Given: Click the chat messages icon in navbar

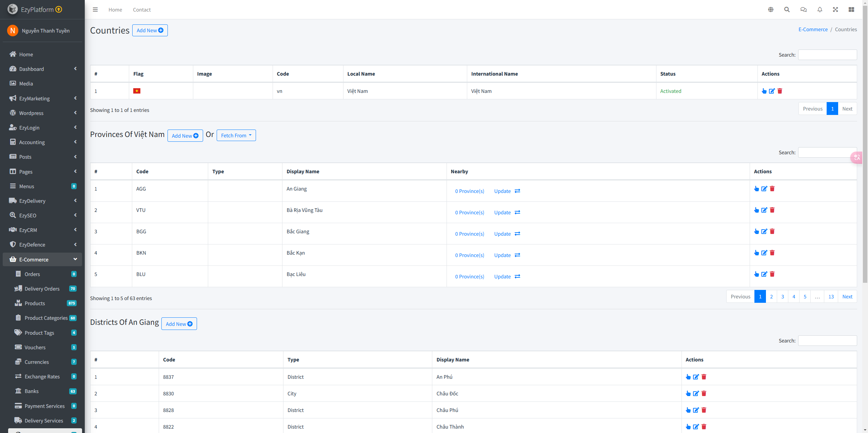Looking at the screenshot, I should coord(804,9).
